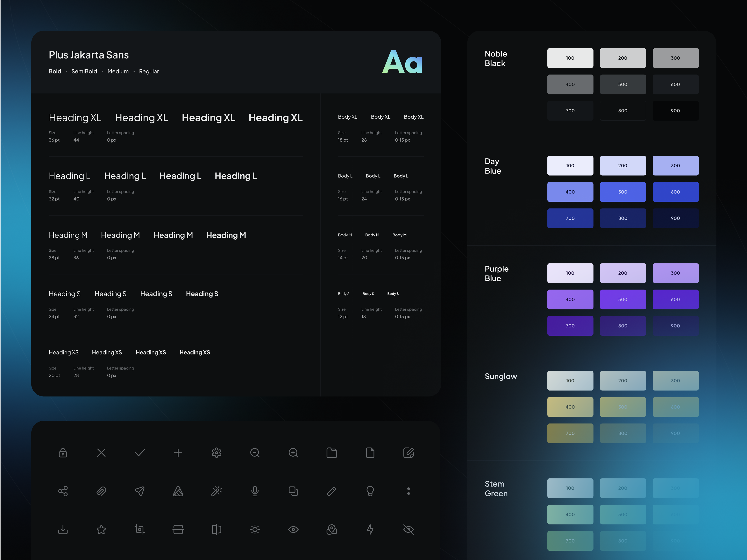Open the three-dot vertical menu icon
The image size is (747, 560).
(409, 491)
